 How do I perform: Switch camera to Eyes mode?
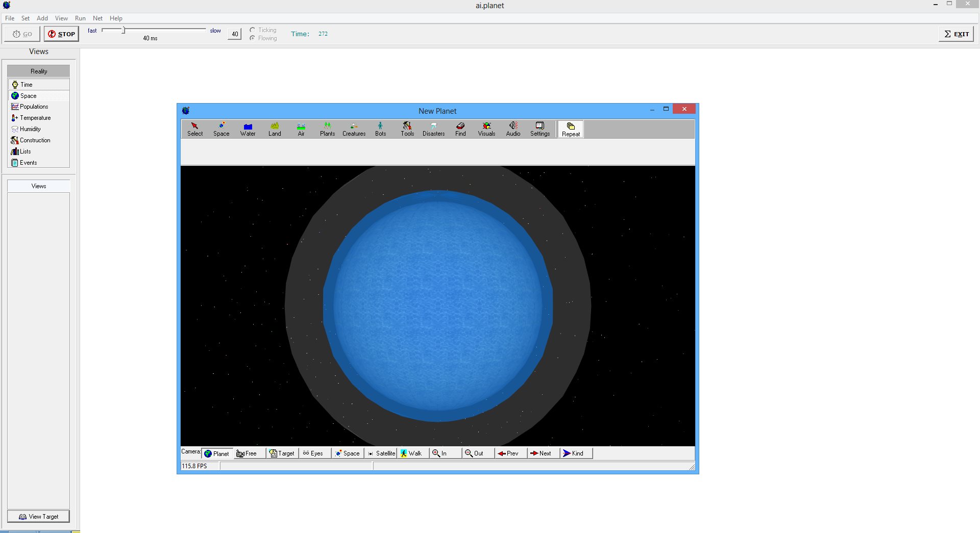pos(315,453)
